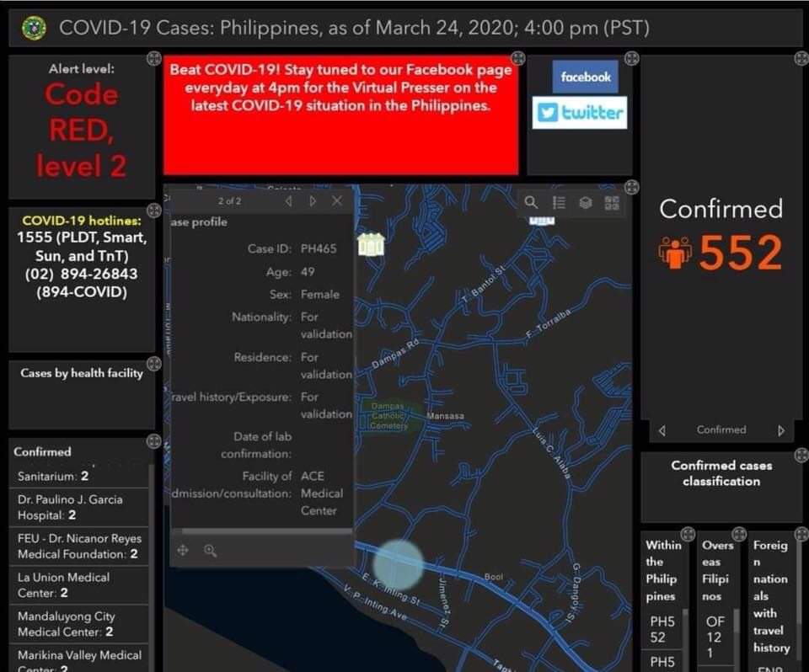Open the Facebook page button
Screen dimensions: 809x672
pos(586,77)
